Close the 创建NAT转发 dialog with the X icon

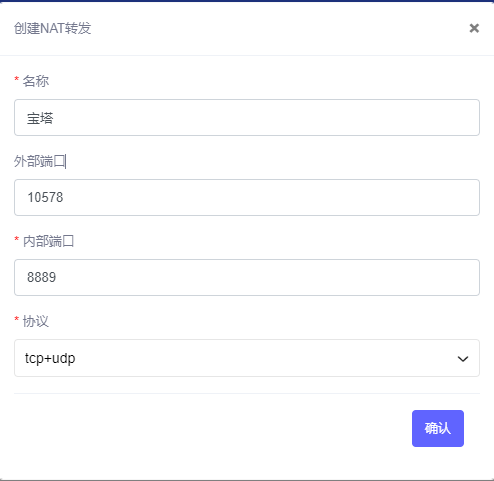474,28
